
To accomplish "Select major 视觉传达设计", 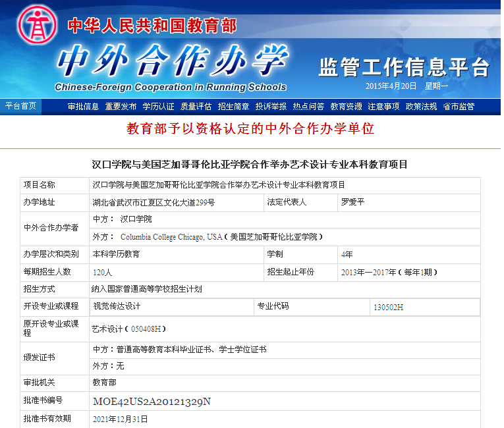I will pos(117,306).
